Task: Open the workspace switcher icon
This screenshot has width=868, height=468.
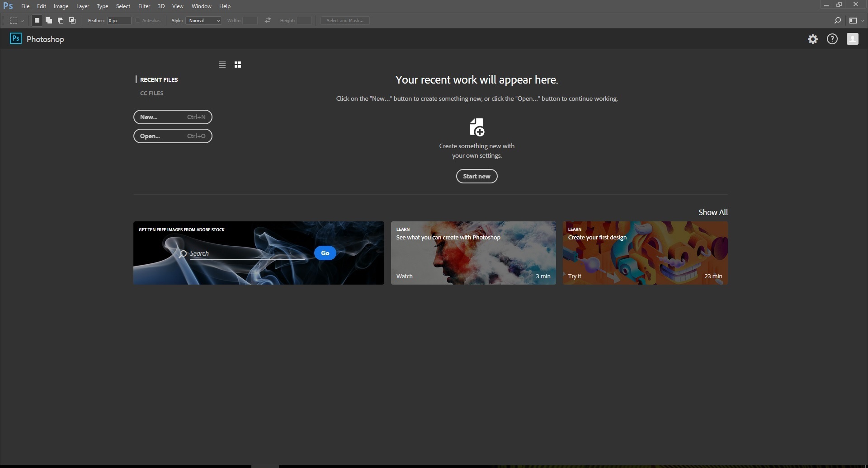Action: click(853, 20)
